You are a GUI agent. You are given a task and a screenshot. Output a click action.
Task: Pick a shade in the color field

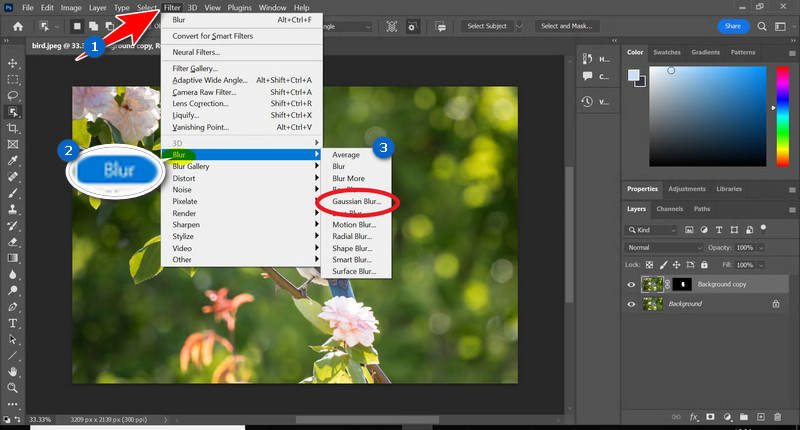tap(708, 116)
